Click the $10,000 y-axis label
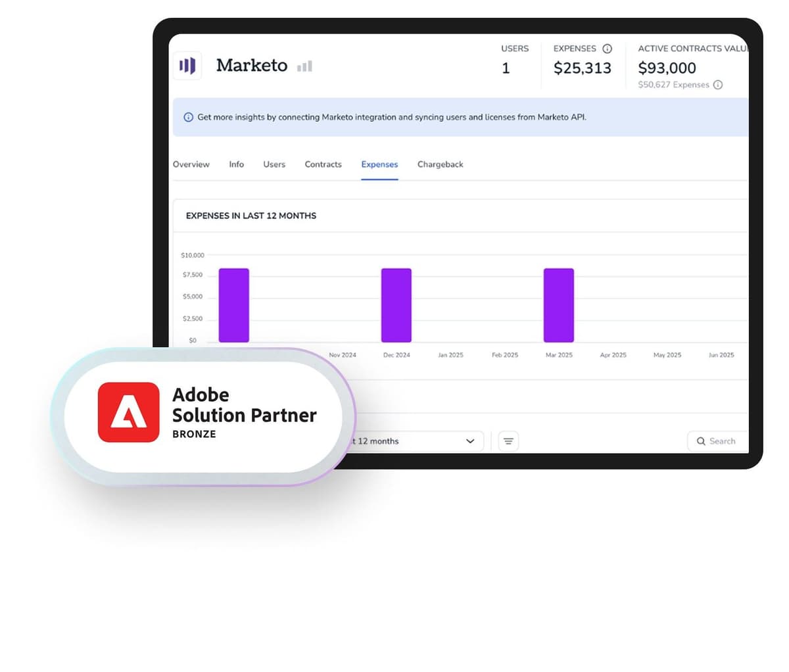Image resolution: width=789 pixels, height=672 pixels. [x=193, y=255]
